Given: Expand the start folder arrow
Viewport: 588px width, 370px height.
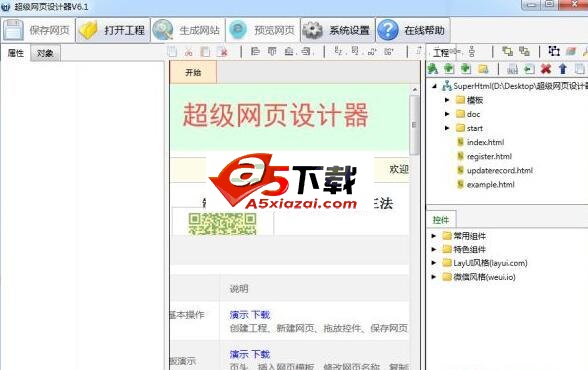Looking at the screenshot, I should (x=447, y=128).
